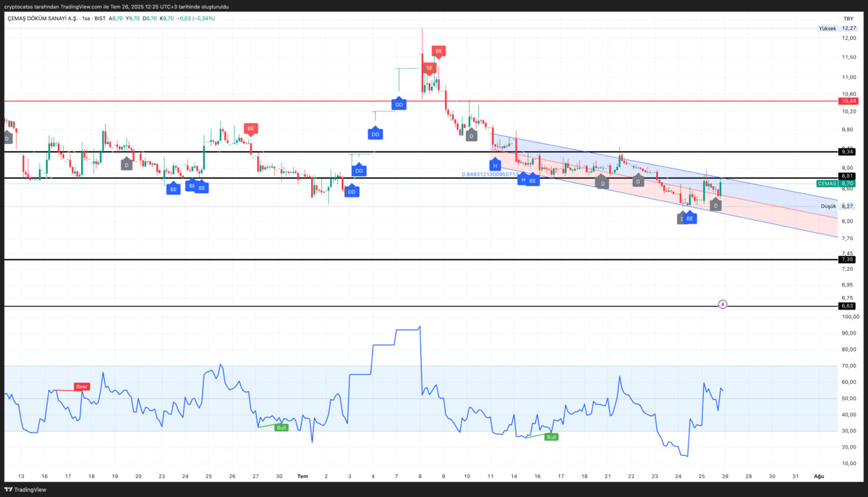
Task: Click the second green Bull label on RSI
Action: 552,437
